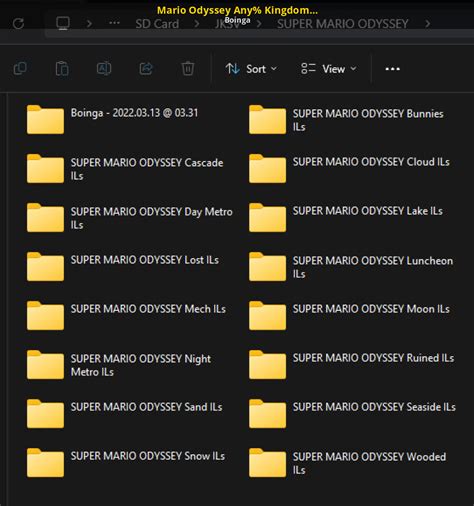Click name "SUPER MARIO ODYSSEY Sand ILs"

pyautogui.click(x=146, y=407)
